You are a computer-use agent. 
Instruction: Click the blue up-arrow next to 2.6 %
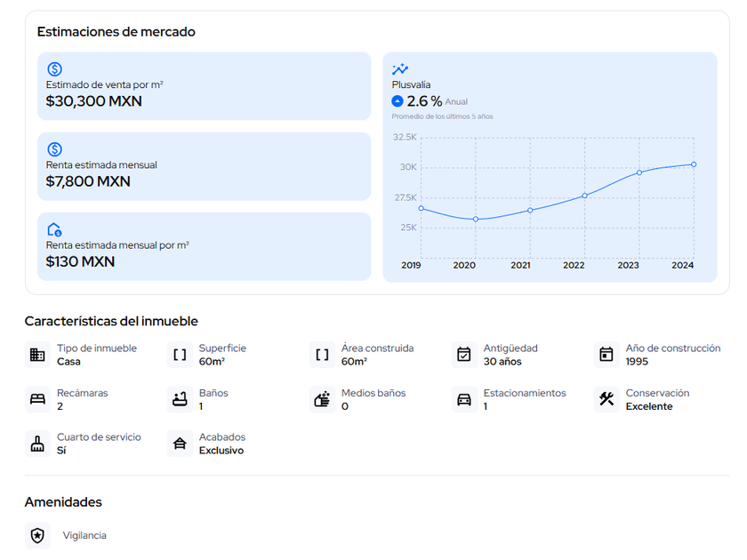click(398, 101)
